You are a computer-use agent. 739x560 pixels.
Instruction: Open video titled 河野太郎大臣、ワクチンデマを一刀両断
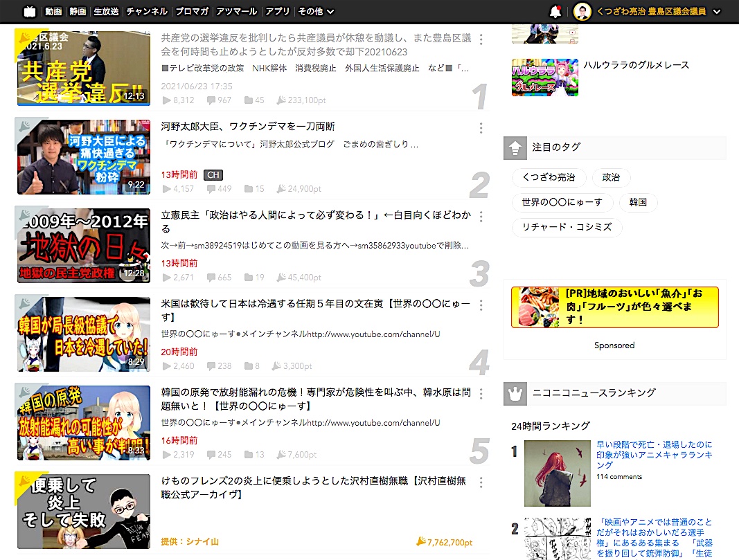[248, 127]
